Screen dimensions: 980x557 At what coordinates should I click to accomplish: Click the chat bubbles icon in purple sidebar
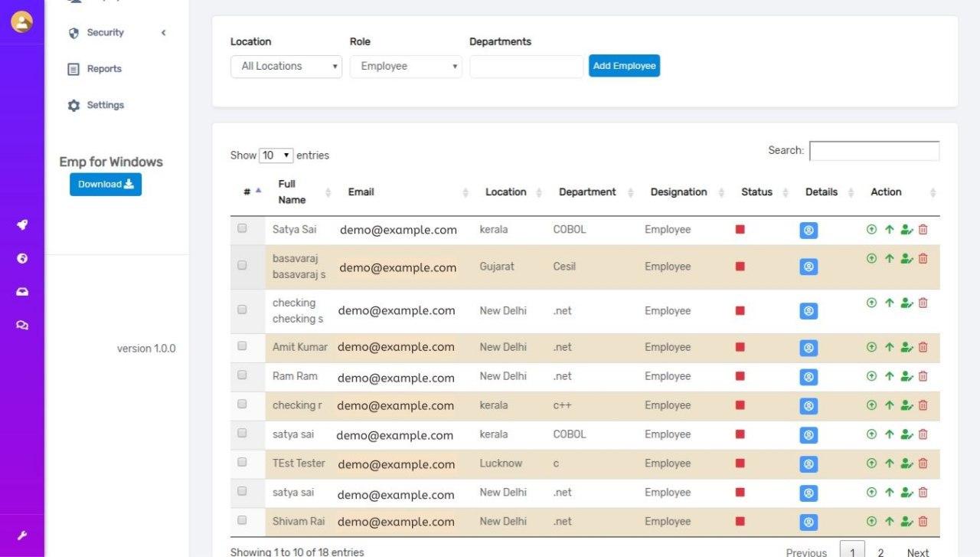click(22, 325)
